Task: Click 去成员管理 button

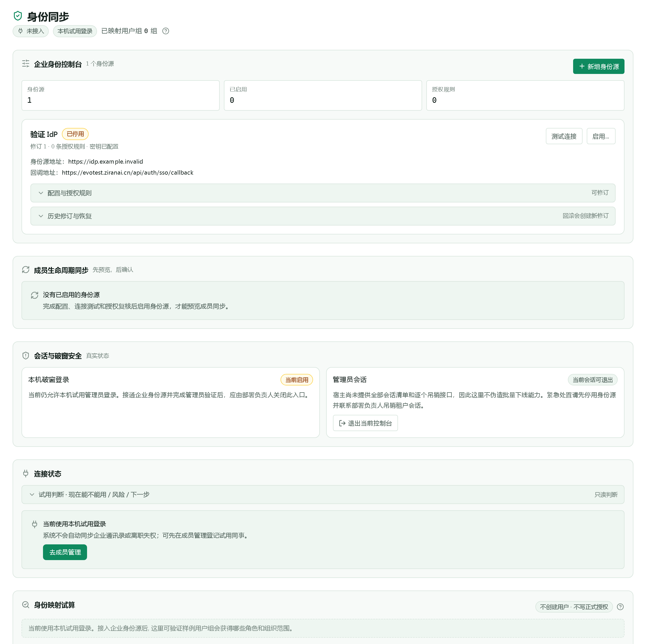Action: click(x=65, y=552)
